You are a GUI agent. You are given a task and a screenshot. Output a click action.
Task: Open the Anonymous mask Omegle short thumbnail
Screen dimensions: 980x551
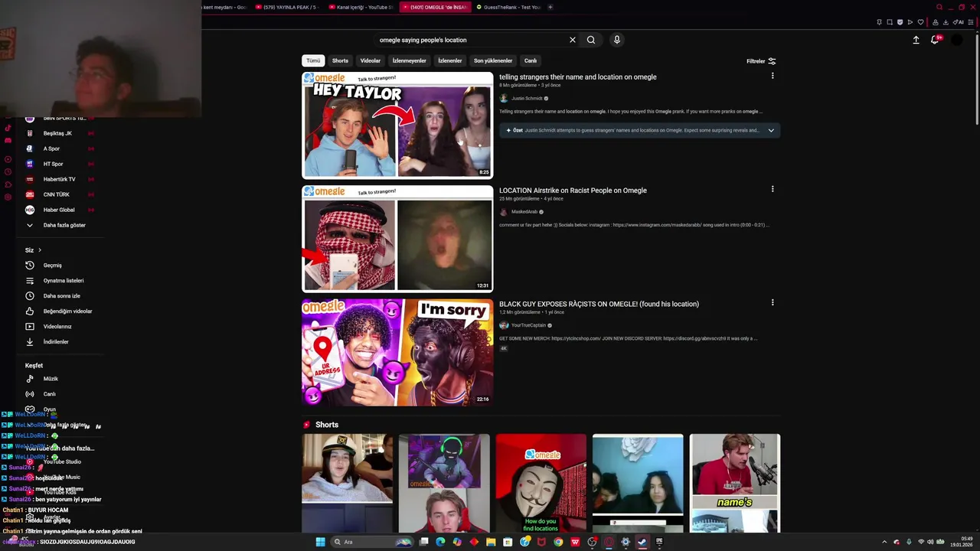(x=541, y=484)
